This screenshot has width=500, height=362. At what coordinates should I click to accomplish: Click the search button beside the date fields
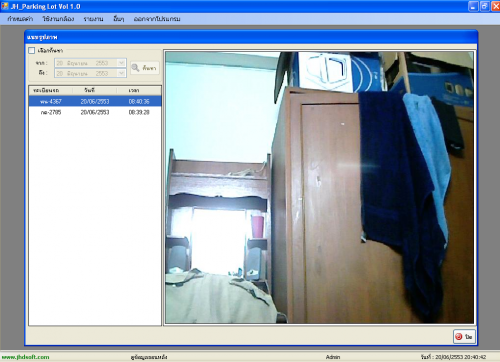(x=145, y=68)
